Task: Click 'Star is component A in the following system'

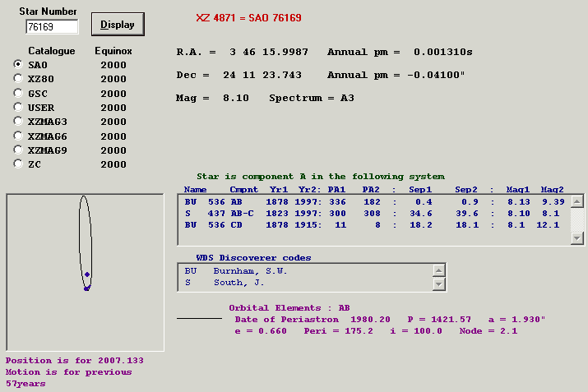Action: (321, 177)
